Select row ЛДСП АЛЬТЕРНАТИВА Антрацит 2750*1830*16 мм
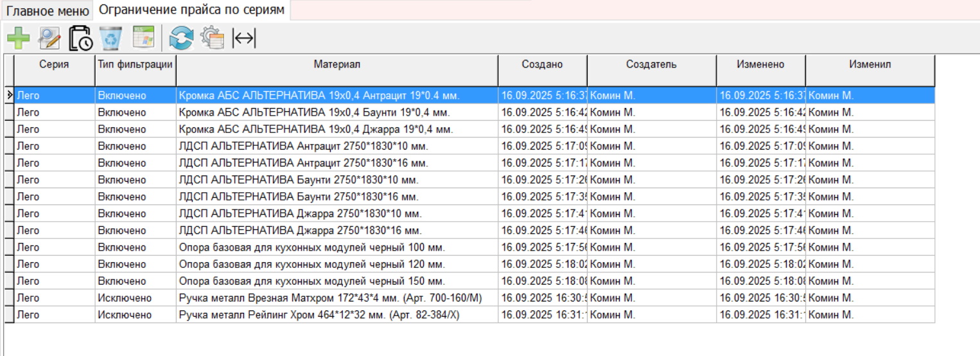The width and height of the screenshot is (980, 356). pos(303,163)
